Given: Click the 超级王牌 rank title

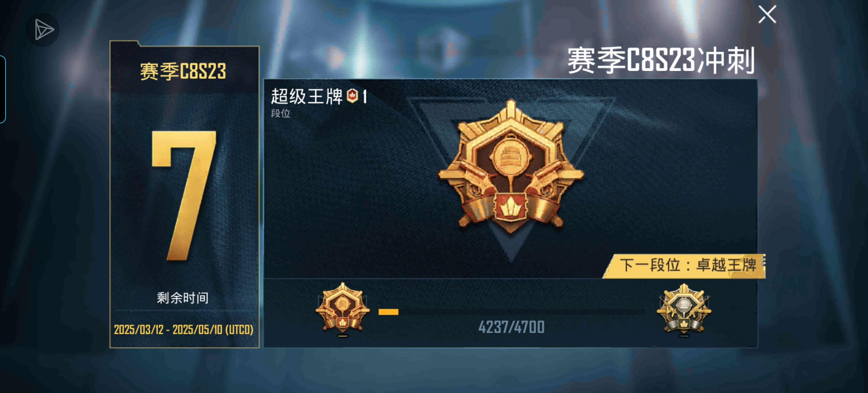Looking at the screenshot, I should (x=307, y=96).
